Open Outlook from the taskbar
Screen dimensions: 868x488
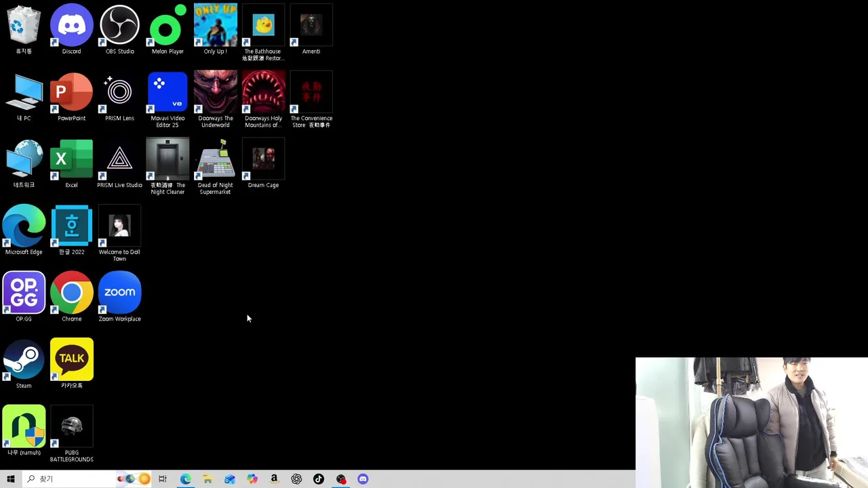[230, 479]
